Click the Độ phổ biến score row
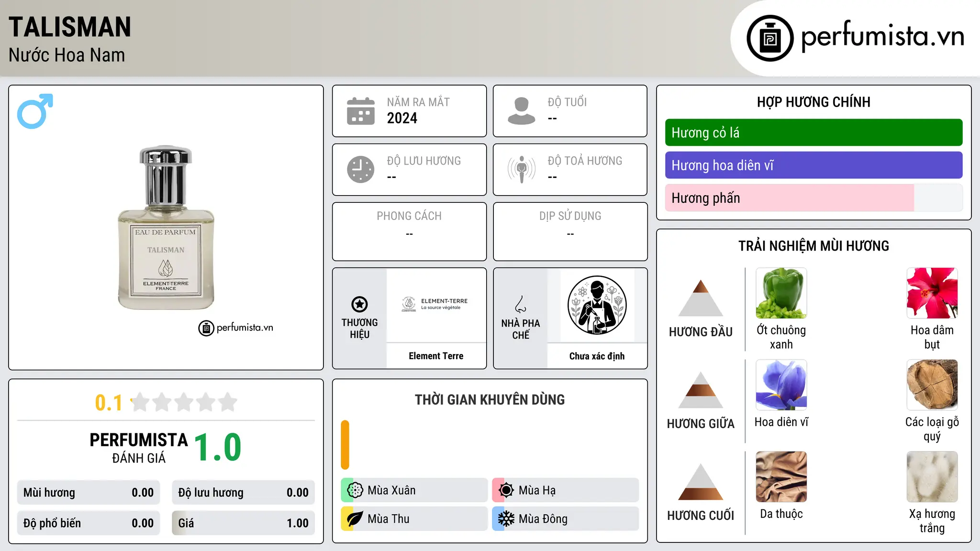The image size is (980, 551). (89, 523)
